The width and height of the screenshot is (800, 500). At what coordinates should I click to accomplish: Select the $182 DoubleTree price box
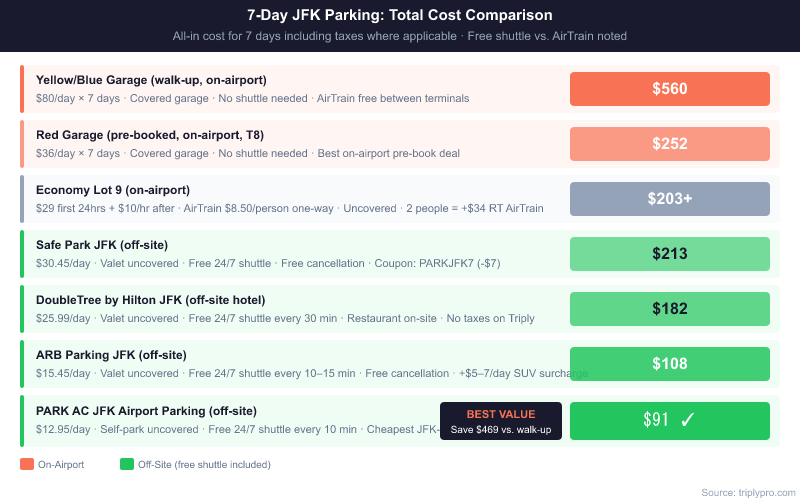pyautogui.click(x=669, y=309)
